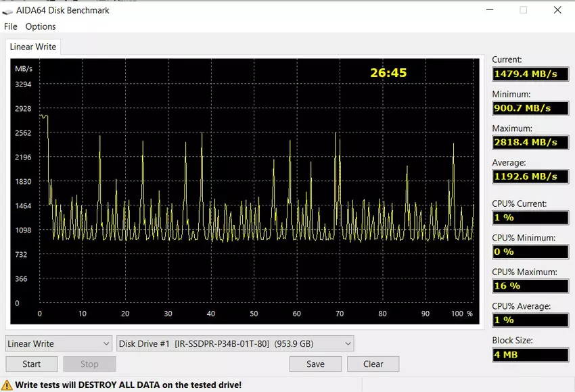Click the elapsed time 26:45 on graph
The width and height of the screenshot is (575, 392).
click(388, 72)
